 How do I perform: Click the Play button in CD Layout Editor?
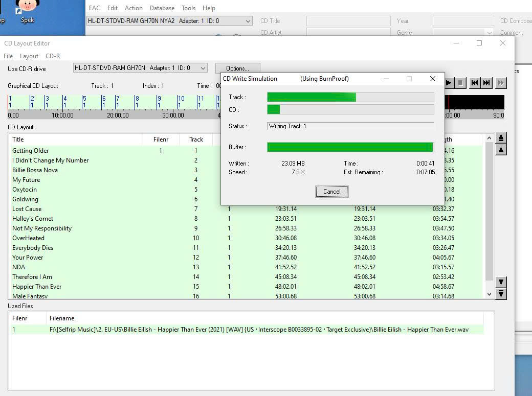pyautogui.click(x=449, y=83)
